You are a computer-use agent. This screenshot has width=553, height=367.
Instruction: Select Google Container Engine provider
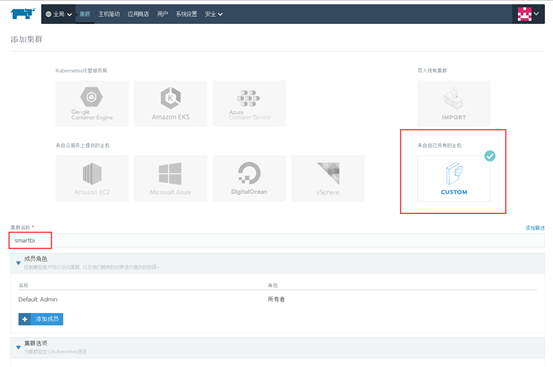[92, 104]
